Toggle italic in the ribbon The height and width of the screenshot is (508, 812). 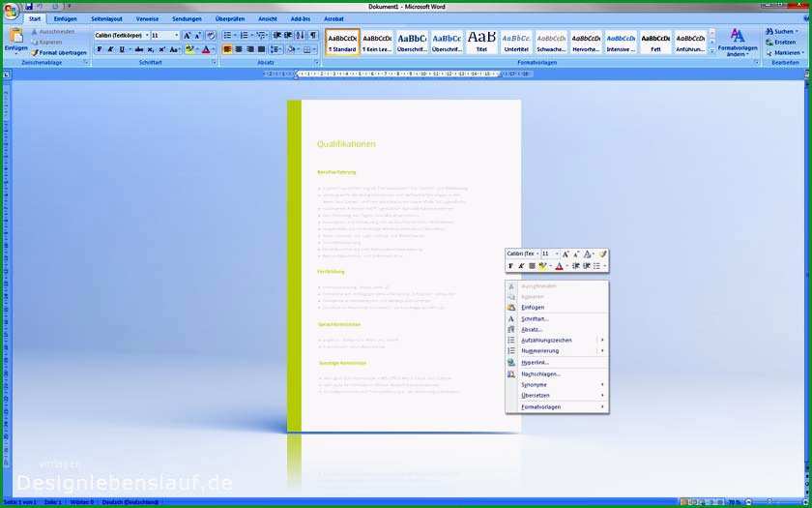(x=110, y=49)
